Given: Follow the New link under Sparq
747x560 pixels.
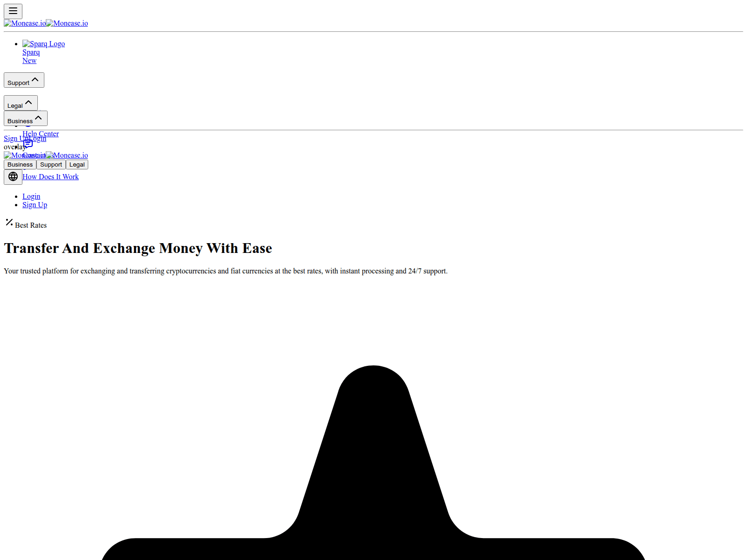Looking at the screenshot, I should pos(29,61).
